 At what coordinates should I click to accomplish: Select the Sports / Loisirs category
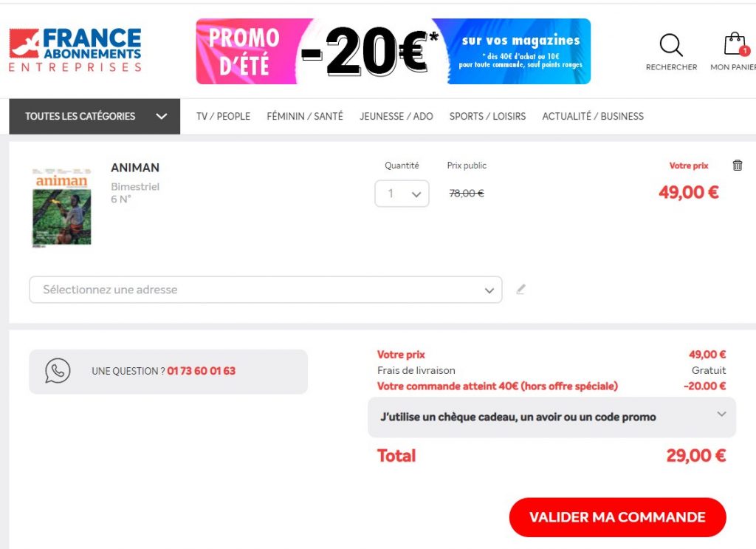(487, 116)
